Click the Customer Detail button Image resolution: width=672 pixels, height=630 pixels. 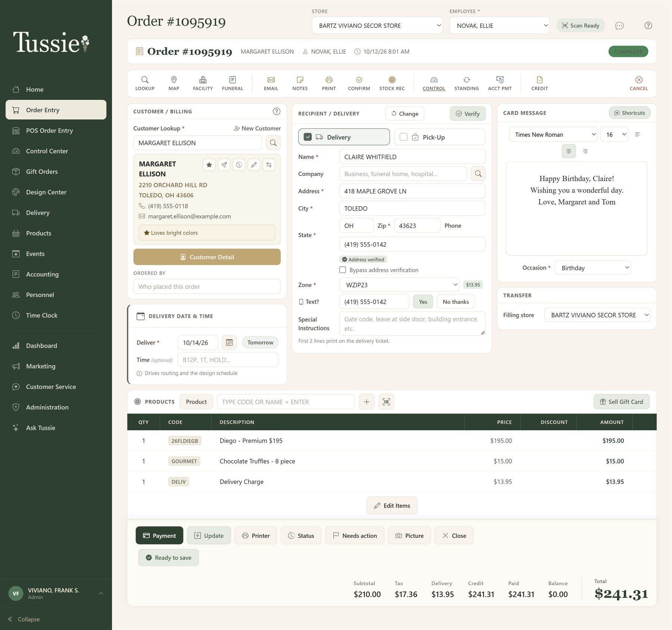[x=207, y=257]
